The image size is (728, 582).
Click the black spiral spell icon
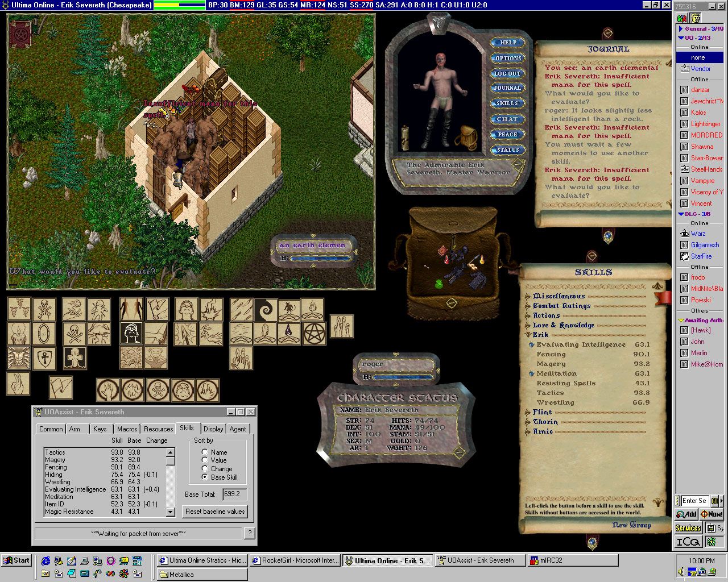tap(266, 310)
